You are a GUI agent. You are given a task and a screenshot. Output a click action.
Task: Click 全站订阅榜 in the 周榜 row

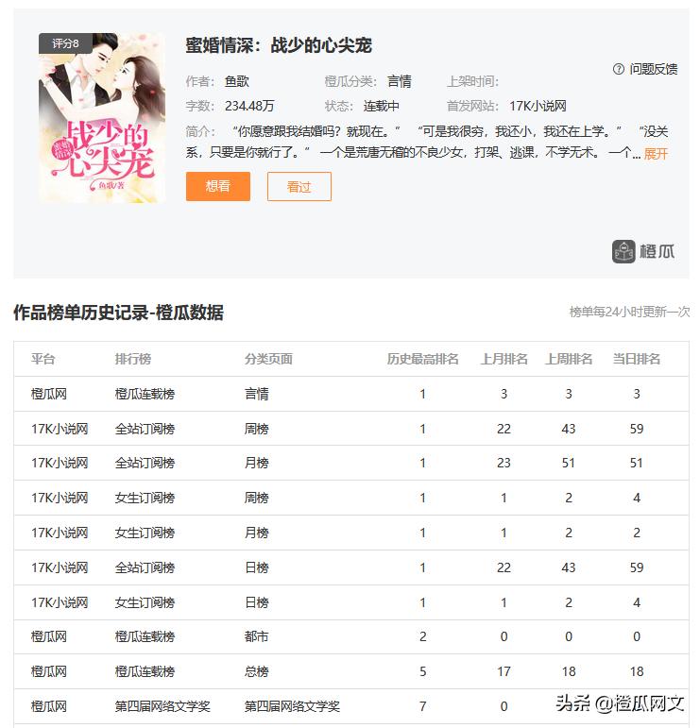145,429
